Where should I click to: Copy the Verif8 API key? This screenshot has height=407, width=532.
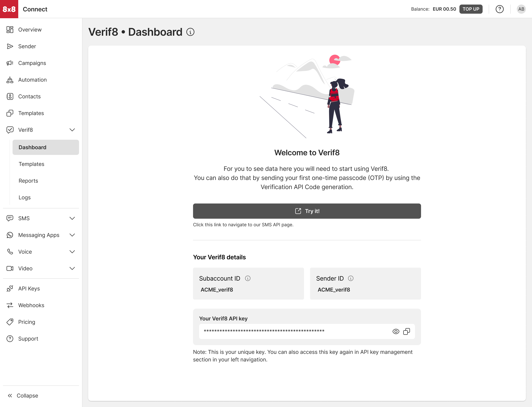[x=407, y=331]
